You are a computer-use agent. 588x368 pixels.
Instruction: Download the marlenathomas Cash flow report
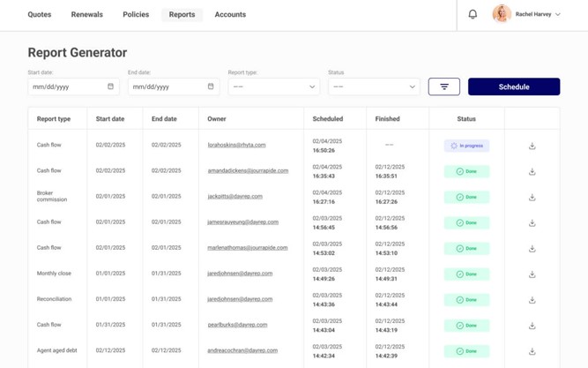click(x=532, y=249)
